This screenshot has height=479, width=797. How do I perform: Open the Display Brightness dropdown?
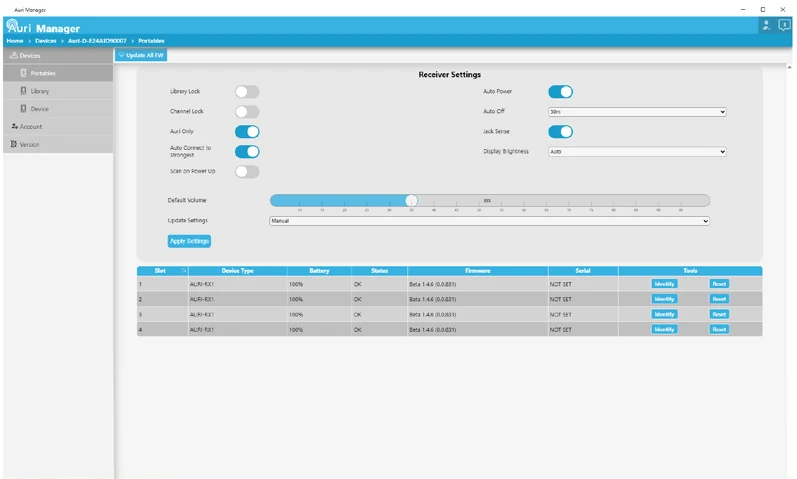point(637,152)
